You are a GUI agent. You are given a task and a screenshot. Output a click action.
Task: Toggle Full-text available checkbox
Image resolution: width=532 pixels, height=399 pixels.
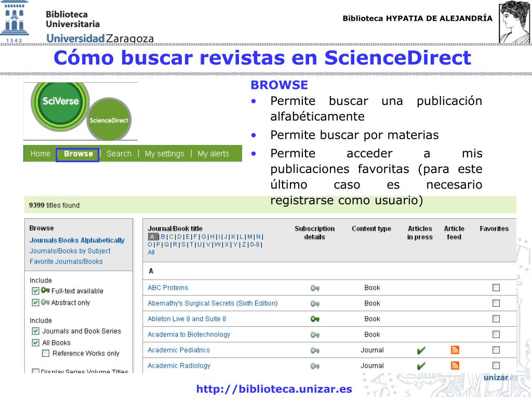[x=35, y=291]
